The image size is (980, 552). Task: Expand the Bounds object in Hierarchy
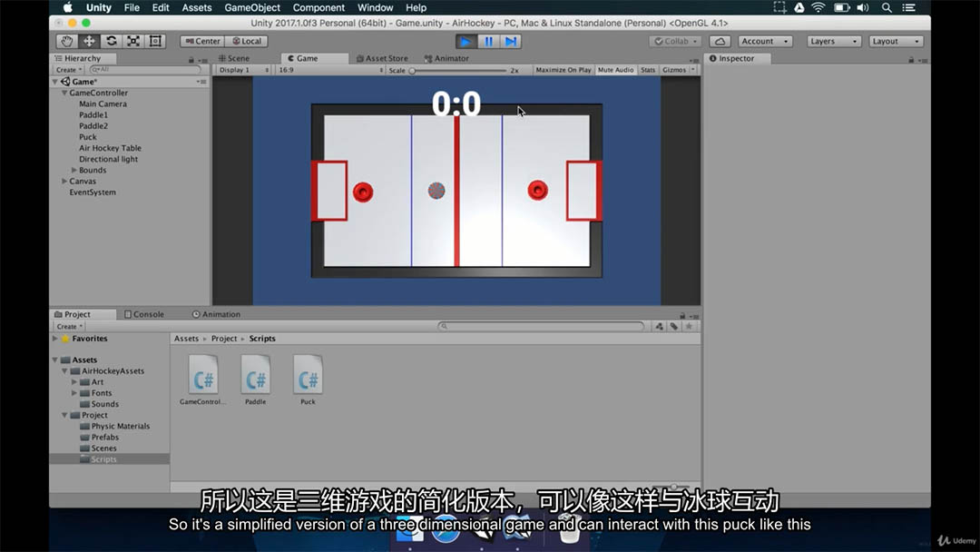coord(74,170)
